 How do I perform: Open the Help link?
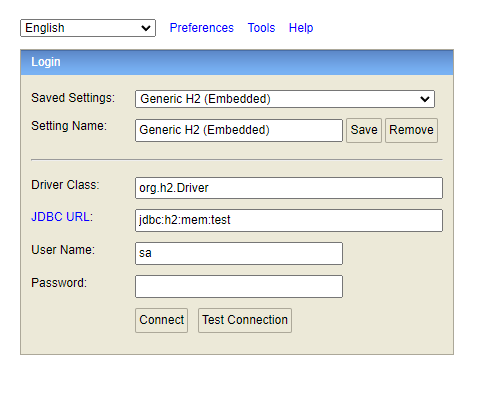coord(301,28)
